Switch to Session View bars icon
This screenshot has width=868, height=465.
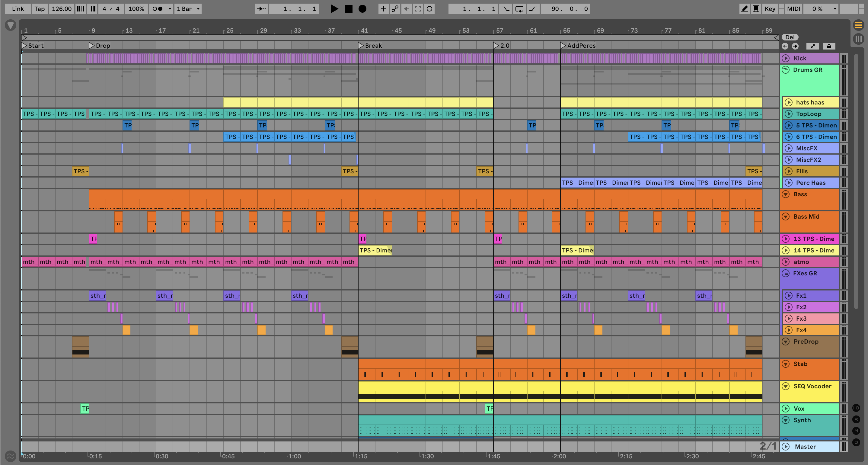tap(858, 39)
